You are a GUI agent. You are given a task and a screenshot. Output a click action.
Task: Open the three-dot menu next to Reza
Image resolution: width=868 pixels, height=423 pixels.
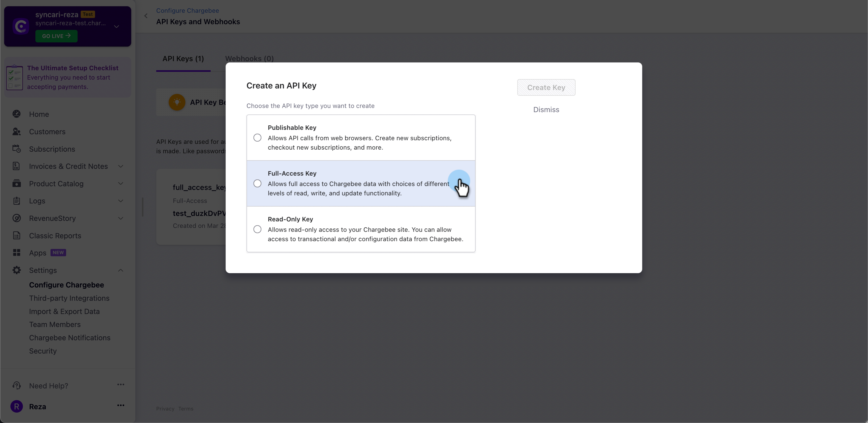click(x=121, y=406)
